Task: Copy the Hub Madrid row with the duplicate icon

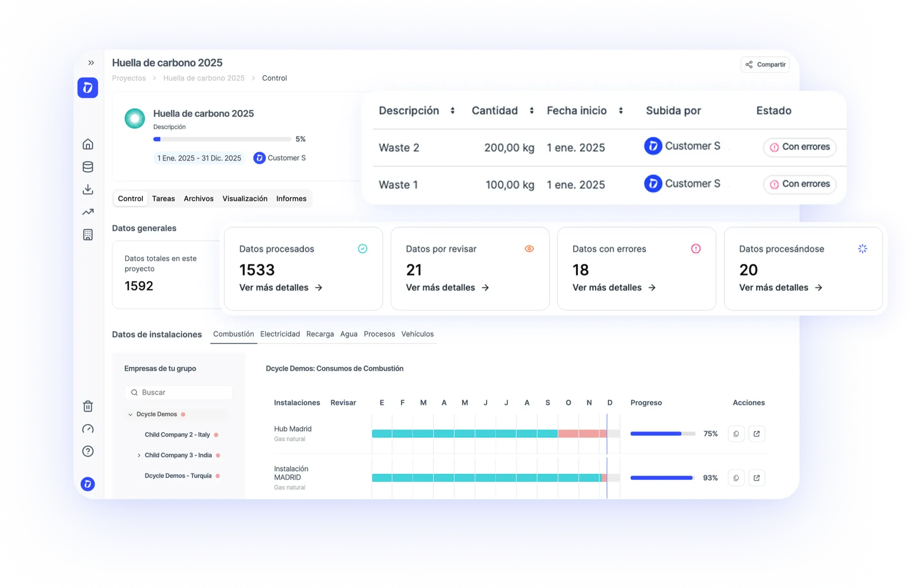Action: pos(736,433)
